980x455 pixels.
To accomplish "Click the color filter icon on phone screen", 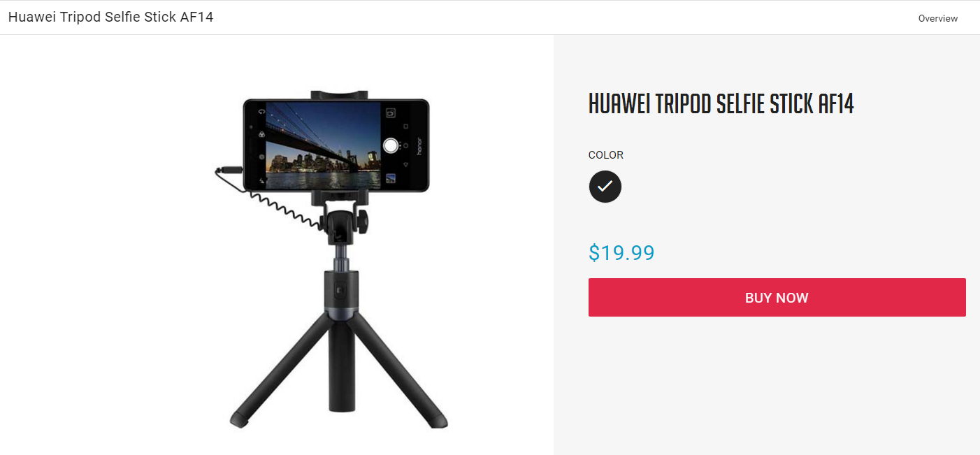I will 261,134.
